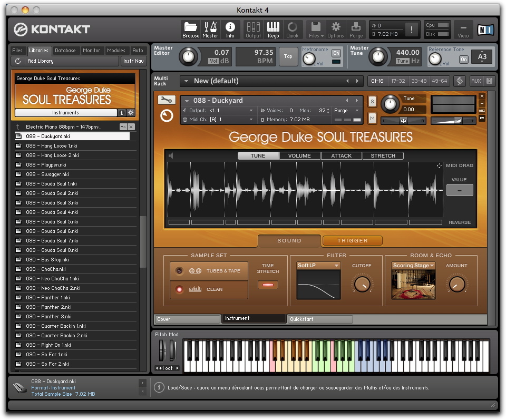Click the 97.35 BPM tempo field
Viewport: 506px width, 420px height.
click(x=256, y=56)
